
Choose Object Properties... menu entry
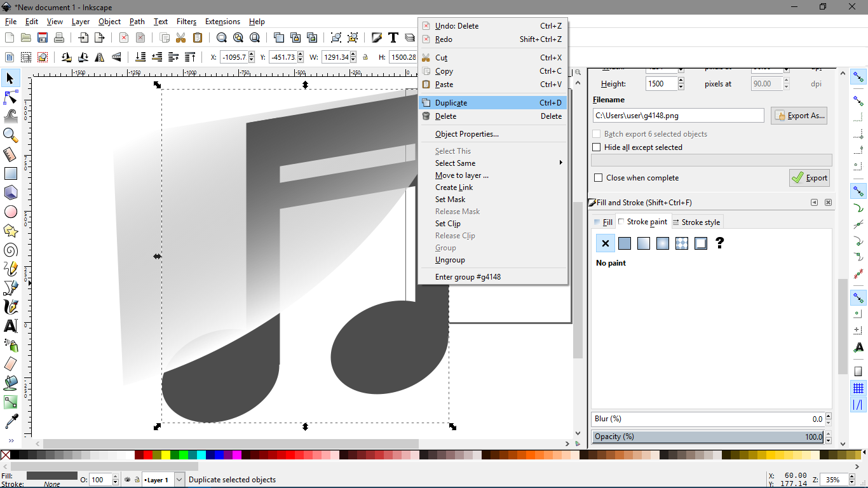[x=492, y=134]
